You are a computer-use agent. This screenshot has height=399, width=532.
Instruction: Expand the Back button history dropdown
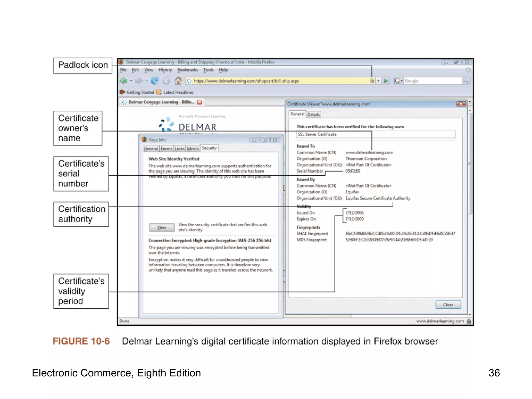click(131, 81)
